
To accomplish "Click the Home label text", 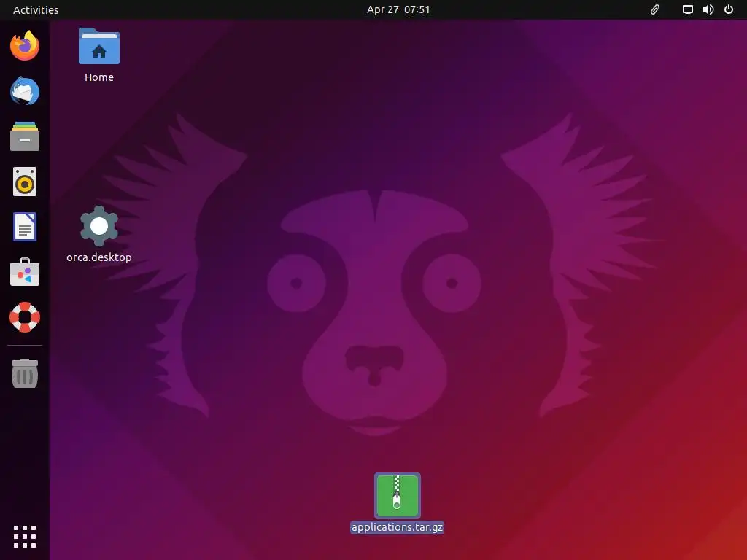I will point(99,77).
